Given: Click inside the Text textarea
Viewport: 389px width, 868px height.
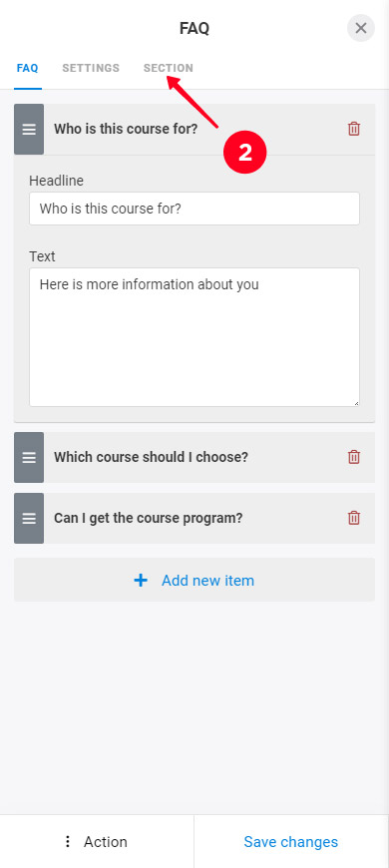Looking at the screenshot, I should 194,337.
